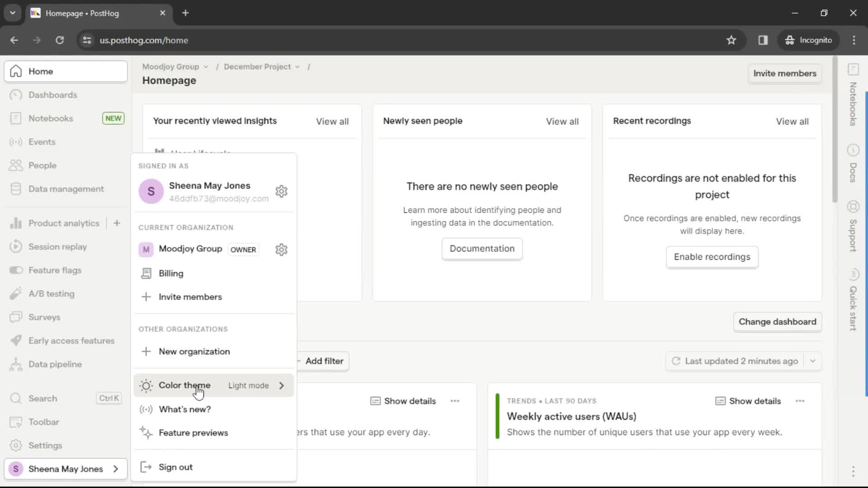The width and height of the screenshot is (868, 488).
Task: Select Feature flags in sidebar
Action: (55, 270)
